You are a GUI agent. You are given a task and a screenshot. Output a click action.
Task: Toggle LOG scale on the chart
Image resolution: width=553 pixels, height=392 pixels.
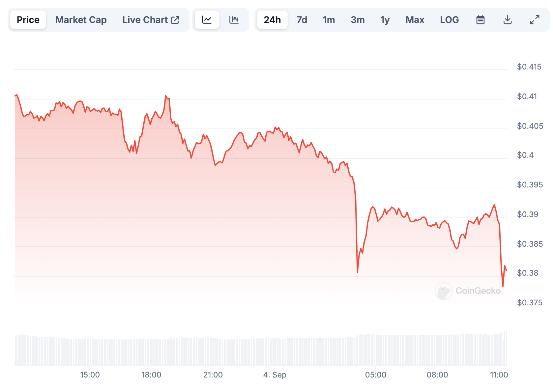[449, 20]
